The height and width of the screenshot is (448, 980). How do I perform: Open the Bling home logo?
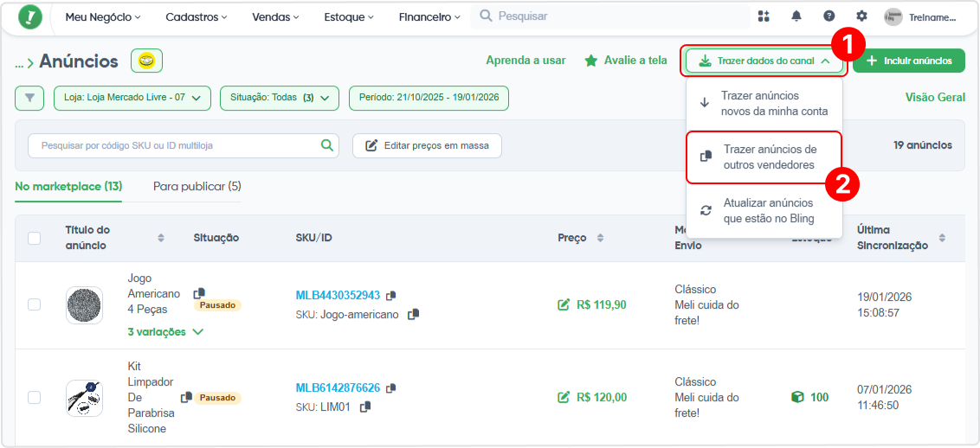click(30, 16)
